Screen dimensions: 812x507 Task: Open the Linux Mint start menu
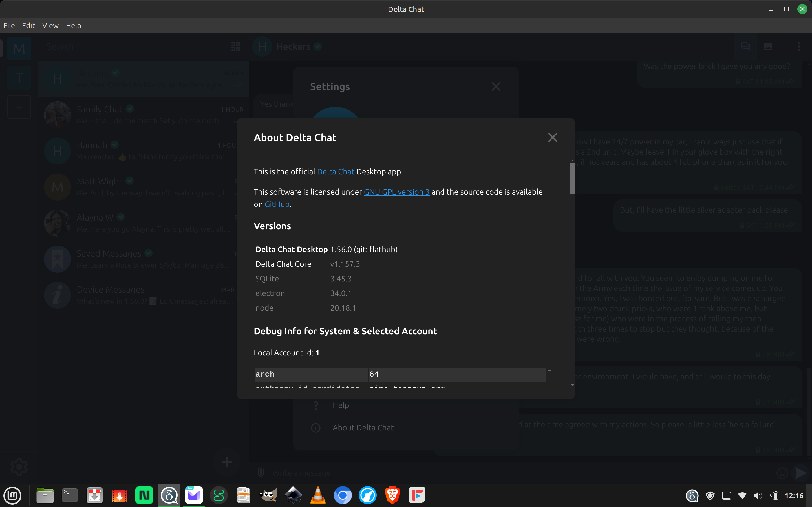12,495
